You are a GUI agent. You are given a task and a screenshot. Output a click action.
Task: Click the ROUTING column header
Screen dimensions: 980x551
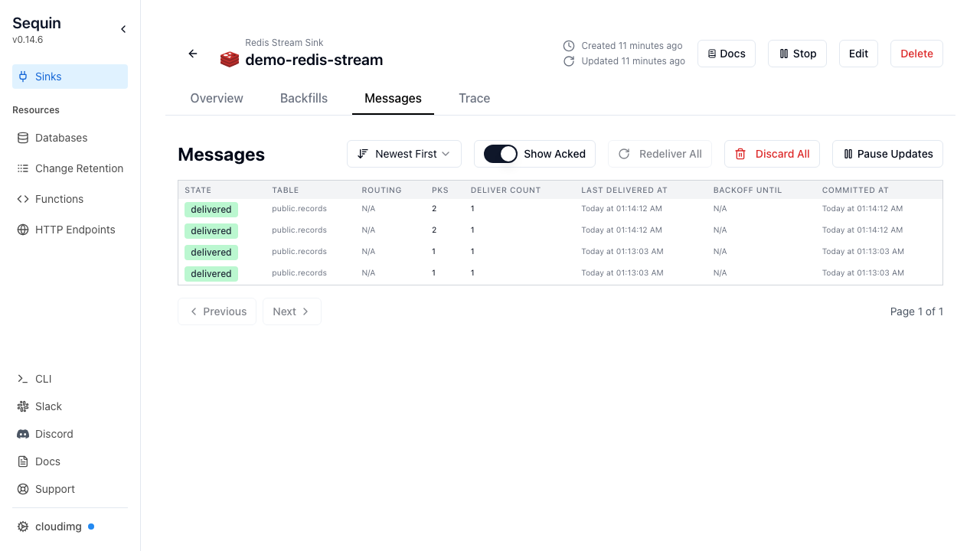pos(382,190)
